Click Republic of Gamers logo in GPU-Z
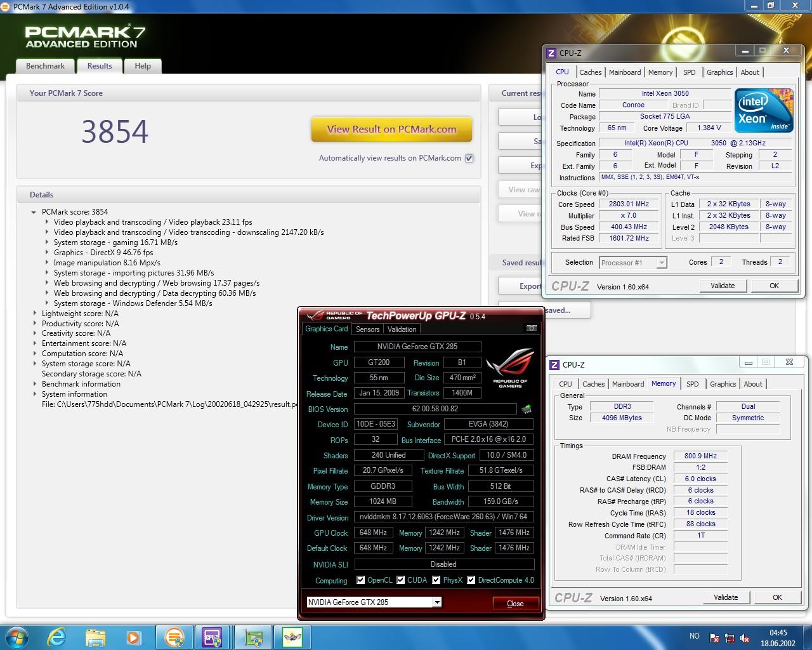Image resolution: width=812 pixels, height=650 pixels. tap(510, 368)
